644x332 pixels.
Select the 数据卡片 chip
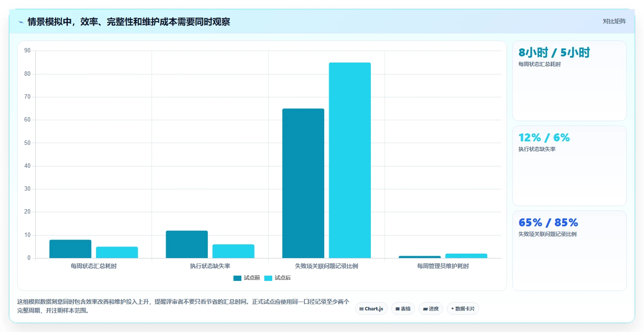pos(463,309)
